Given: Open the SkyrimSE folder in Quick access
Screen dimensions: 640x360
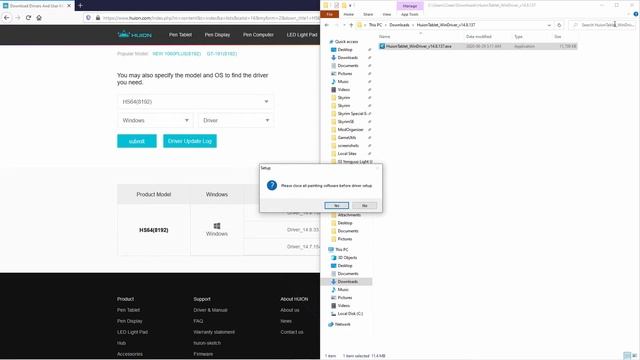Looking at the screenshot, I should click(x=346, y=122).
